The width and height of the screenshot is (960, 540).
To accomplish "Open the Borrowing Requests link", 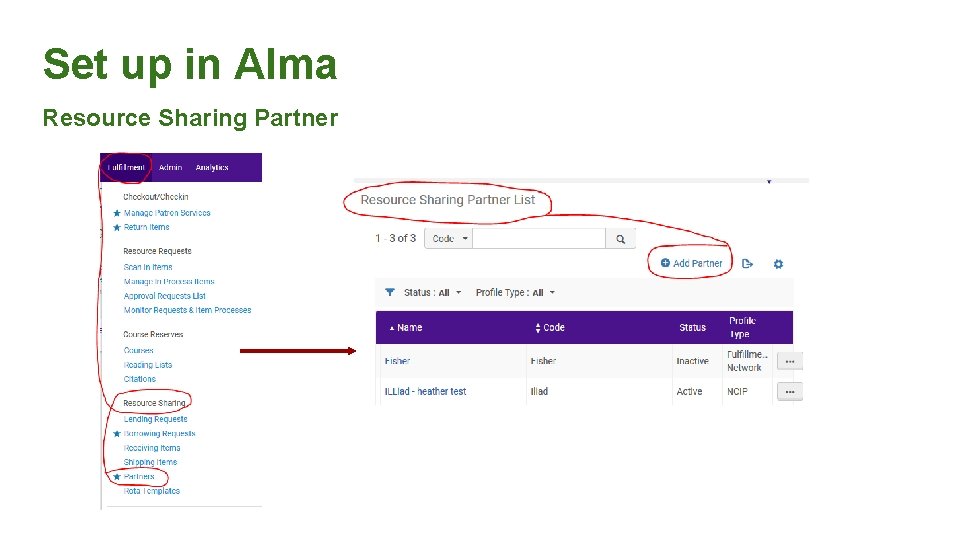I will (159, 433).
